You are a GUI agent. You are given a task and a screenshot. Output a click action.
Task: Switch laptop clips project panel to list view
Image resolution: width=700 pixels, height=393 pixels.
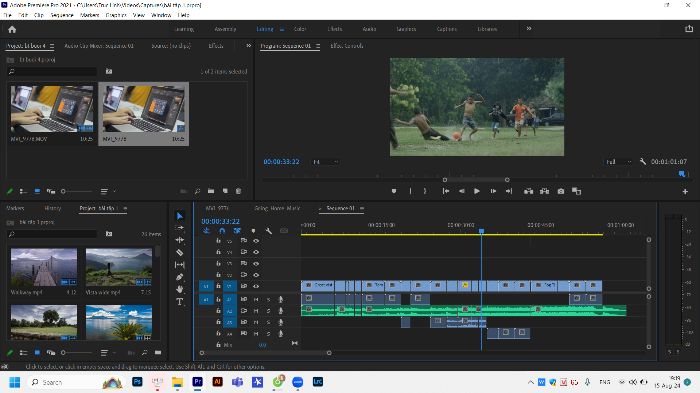point(23,191)
